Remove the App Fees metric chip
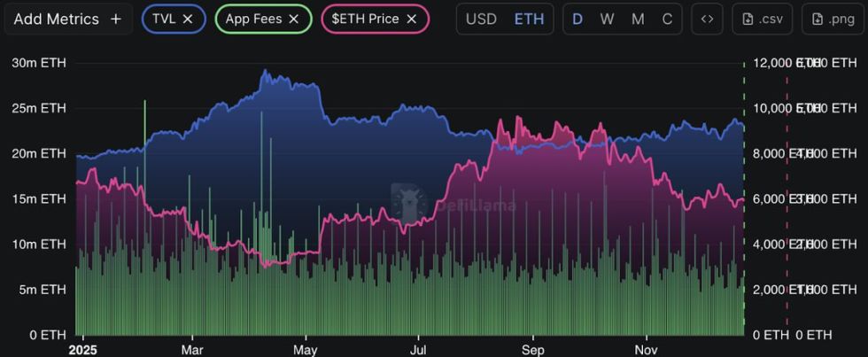This screenshot has height=357, width=868. (293, 19)
